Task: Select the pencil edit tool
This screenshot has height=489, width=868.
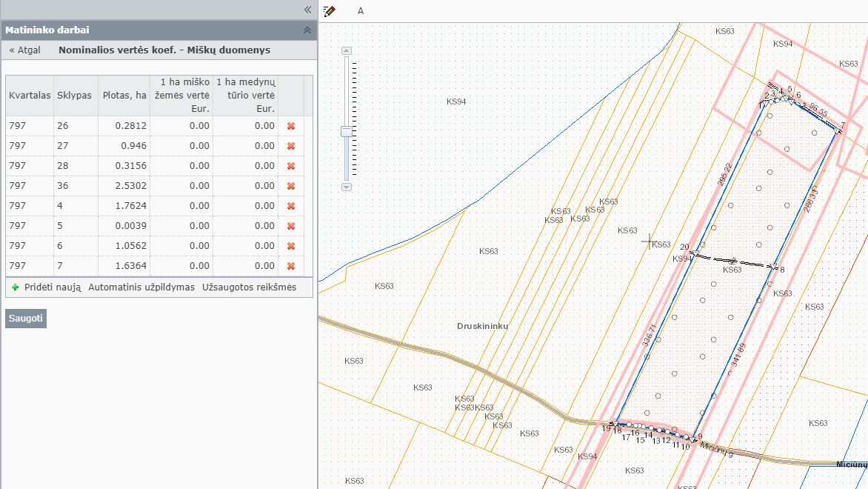Action: coord(330,10)
